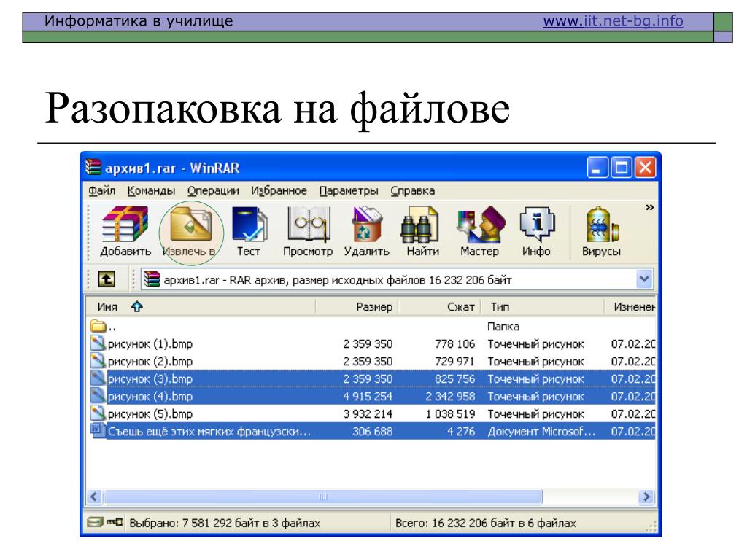Open the www.iit.net-bg.info link

click(613, 20)
